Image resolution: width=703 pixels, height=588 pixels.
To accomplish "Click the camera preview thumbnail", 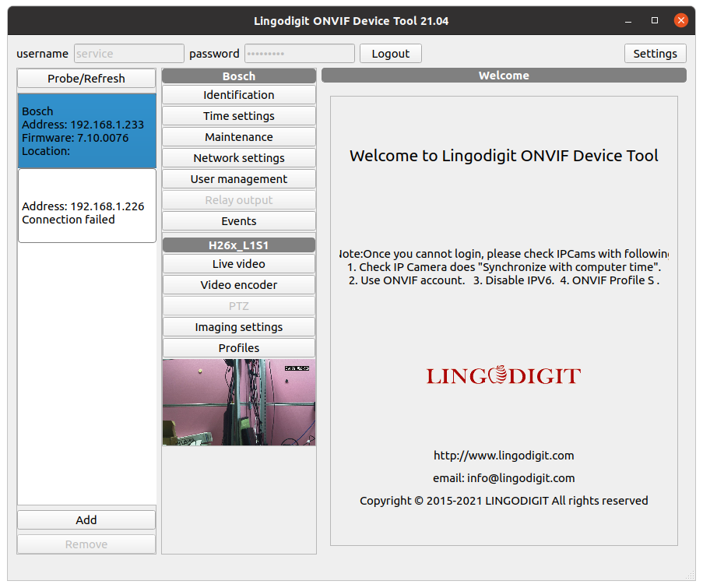I will point(239,403).
